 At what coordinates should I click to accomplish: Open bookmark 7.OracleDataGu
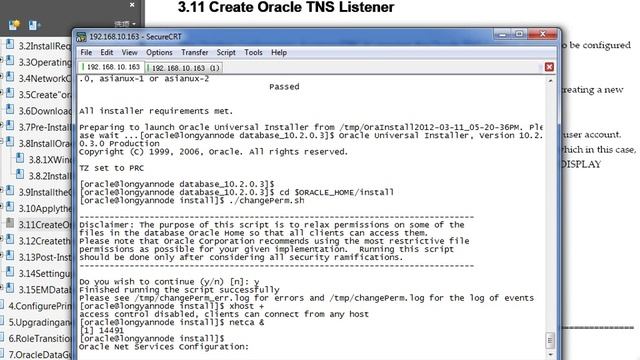pos(40,355)
